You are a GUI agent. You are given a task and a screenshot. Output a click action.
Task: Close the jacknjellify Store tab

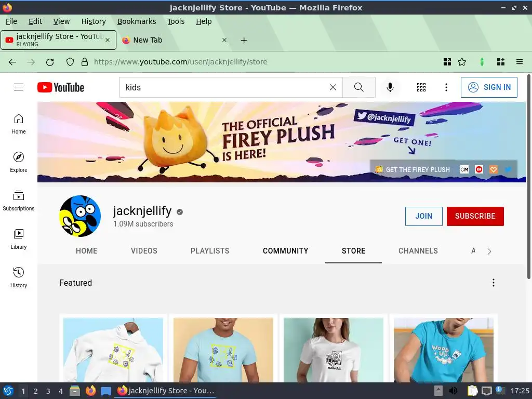(108, 40)
